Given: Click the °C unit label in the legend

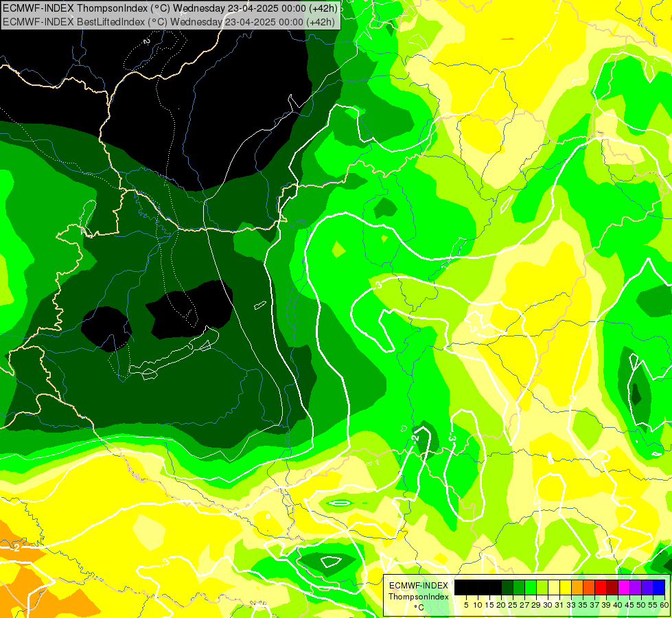Looking at the screenshot, I should (x=419, y=607).
